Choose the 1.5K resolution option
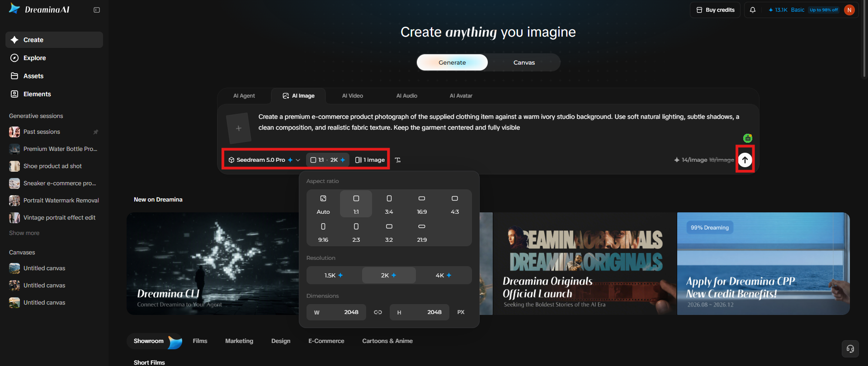 334,275
